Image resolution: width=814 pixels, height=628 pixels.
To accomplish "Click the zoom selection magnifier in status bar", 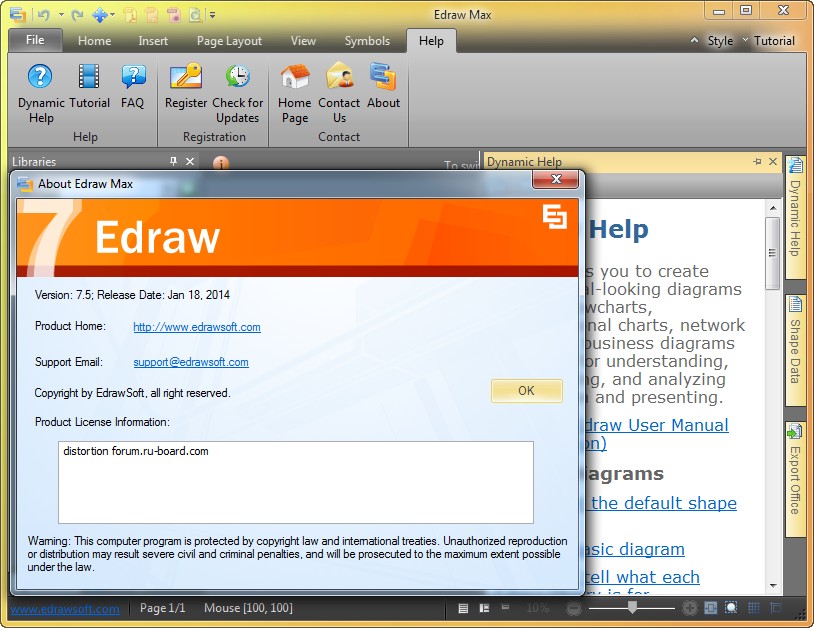I will pos(731,608).
